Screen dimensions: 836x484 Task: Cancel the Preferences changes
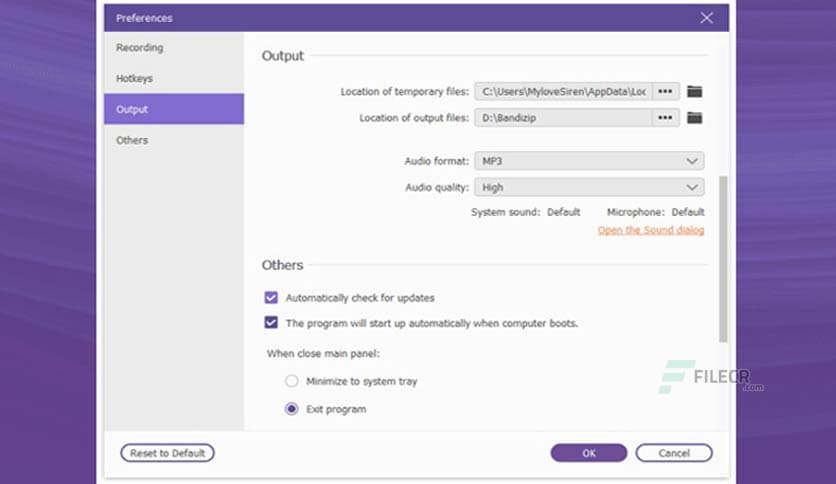click(x=674, y=453)
